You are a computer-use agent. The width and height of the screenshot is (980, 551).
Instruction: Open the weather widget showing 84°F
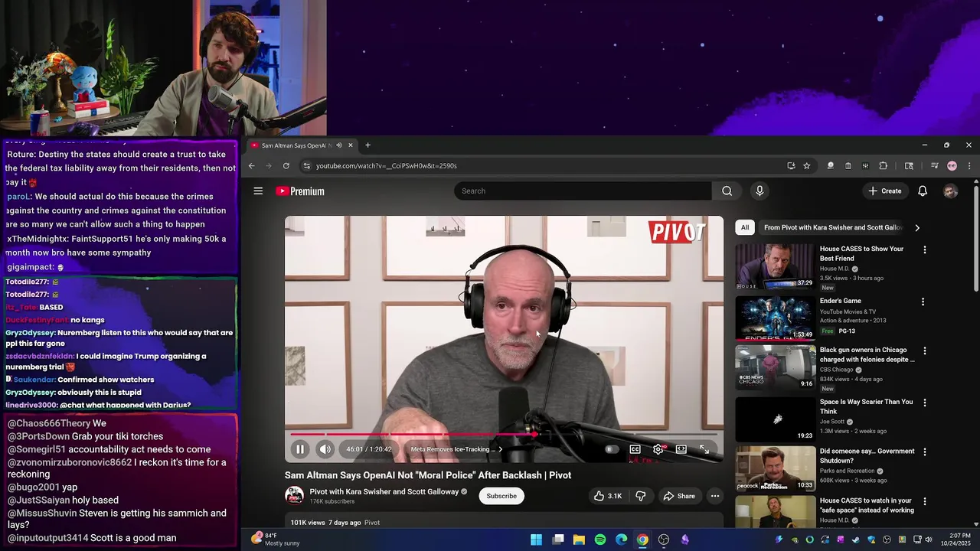tap(275, 540)
